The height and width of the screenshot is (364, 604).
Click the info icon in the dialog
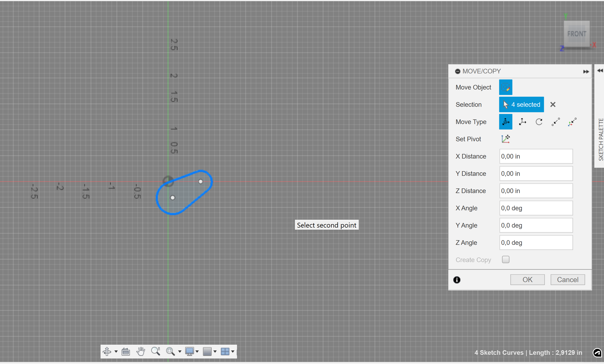click(x=457, y=280)
